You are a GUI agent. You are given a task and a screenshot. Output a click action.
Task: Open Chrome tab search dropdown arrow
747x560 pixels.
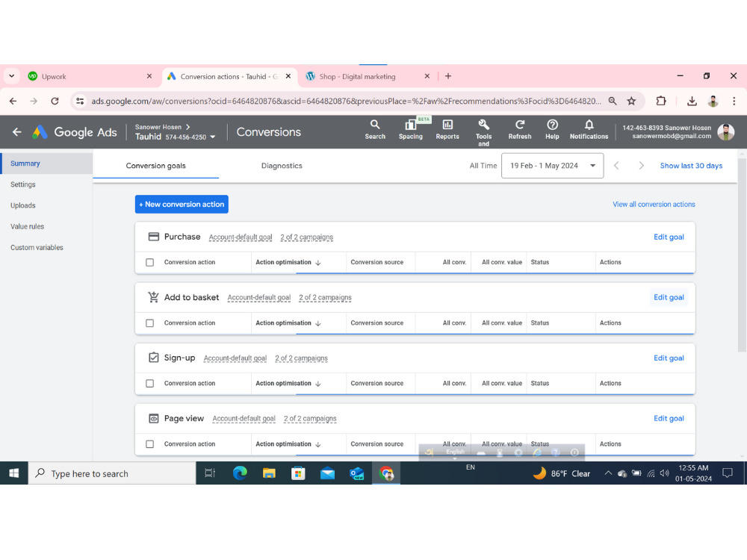coord(11,76)
